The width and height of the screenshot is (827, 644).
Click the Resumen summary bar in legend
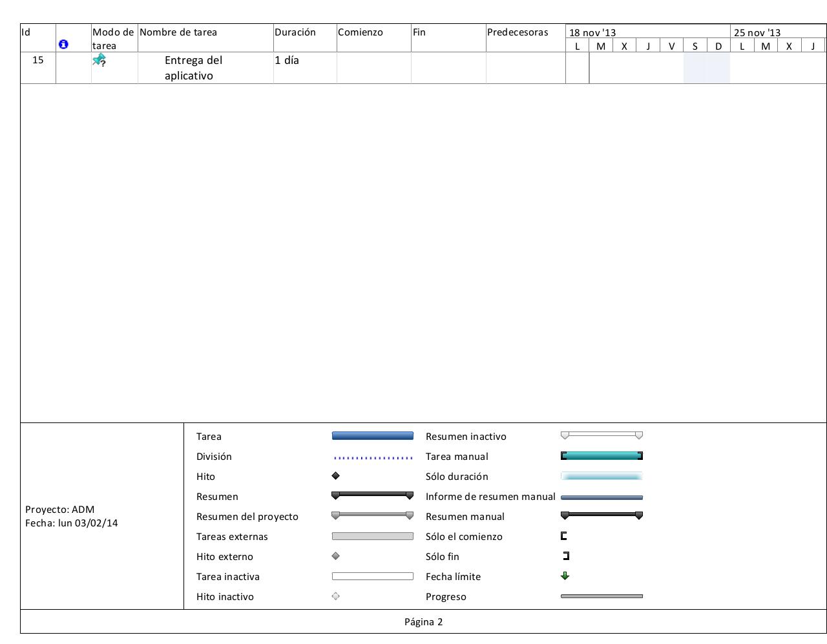pos(372,495)
